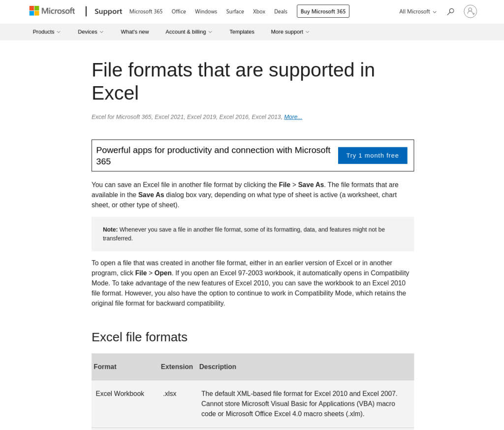The height and width of the screenshot is (430, 504).
Task: Open the search magnifier icon
Action: pyautogui.click(x=450, y=11)
